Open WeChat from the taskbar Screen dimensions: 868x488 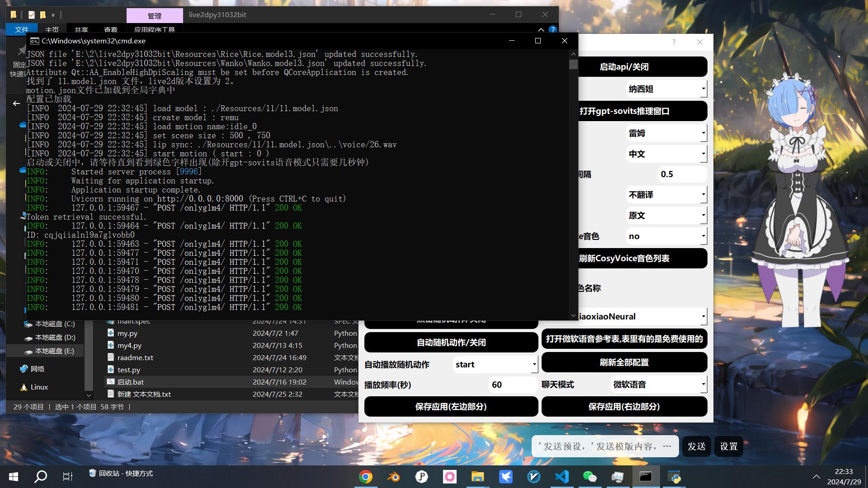590,477
